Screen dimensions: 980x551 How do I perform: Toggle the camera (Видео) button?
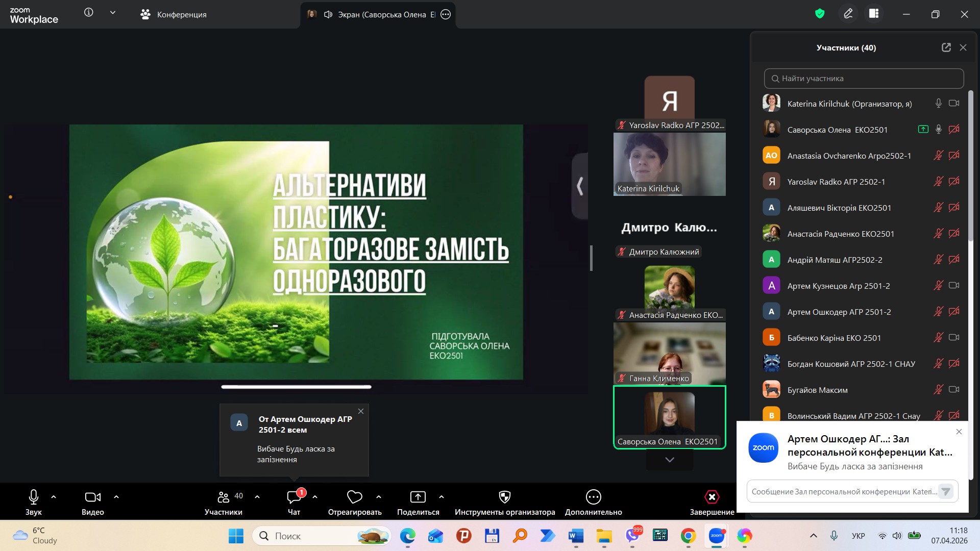tap(92, 497)
